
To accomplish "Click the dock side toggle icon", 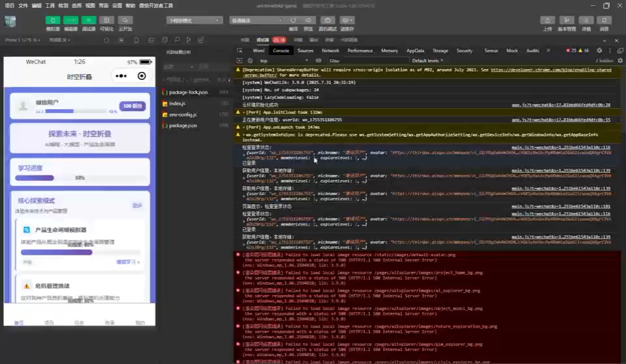I will coord(620,51).
